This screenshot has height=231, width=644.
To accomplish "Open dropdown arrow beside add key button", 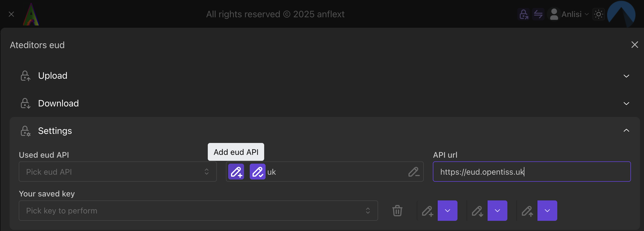I will coord(448,211).
